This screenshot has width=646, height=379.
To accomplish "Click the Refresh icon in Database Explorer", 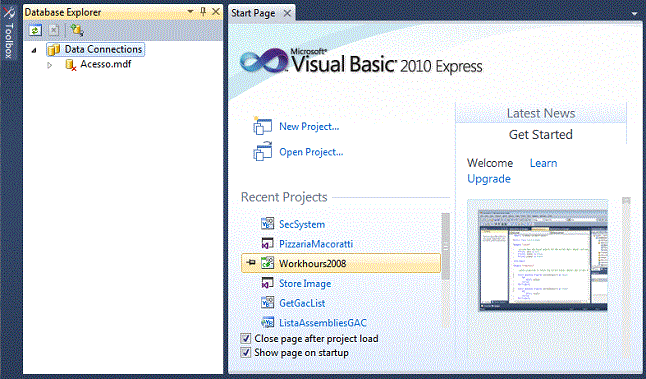I will [35, 30].
